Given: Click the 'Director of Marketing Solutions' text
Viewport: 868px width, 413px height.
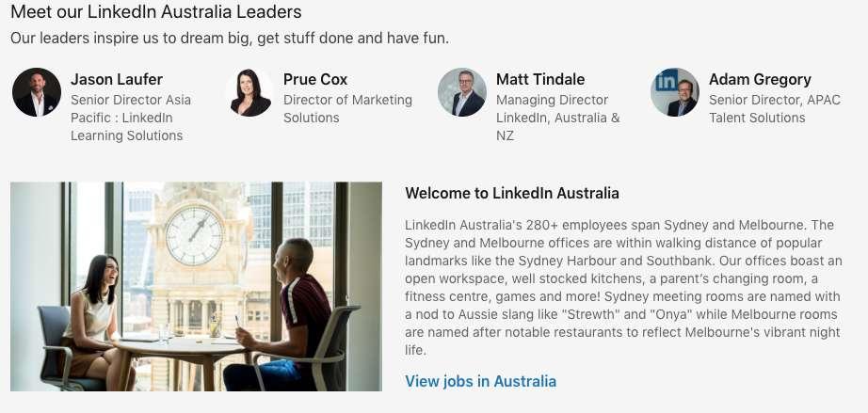Looking at the screenshot, I should tap(347, 108).
